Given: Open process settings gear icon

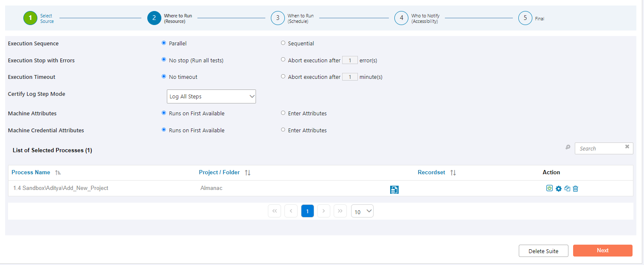Looking at the screenshot, I should click(x=559, y=189).
